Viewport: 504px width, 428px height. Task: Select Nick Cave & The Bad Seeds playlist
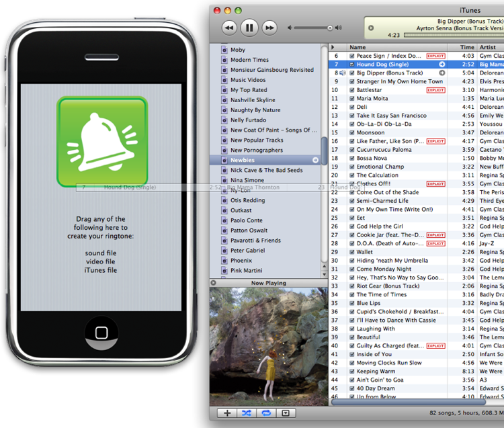point(265,170)
